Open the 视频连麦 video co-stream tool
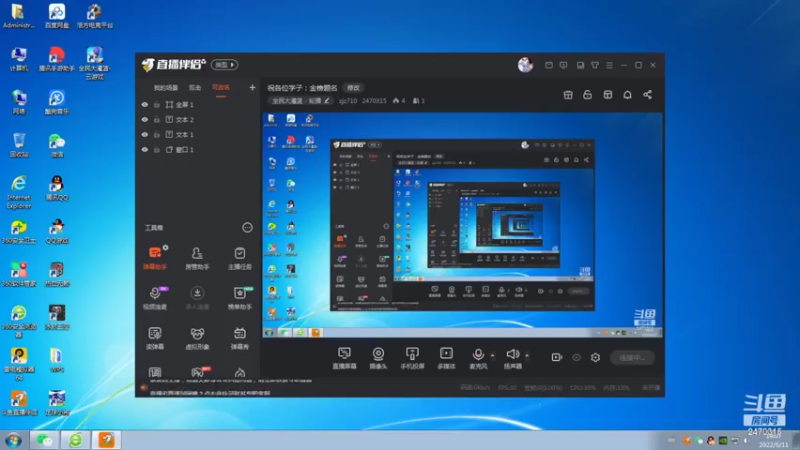The height and width of the screenshot is (450, 800). pos(155,298)
